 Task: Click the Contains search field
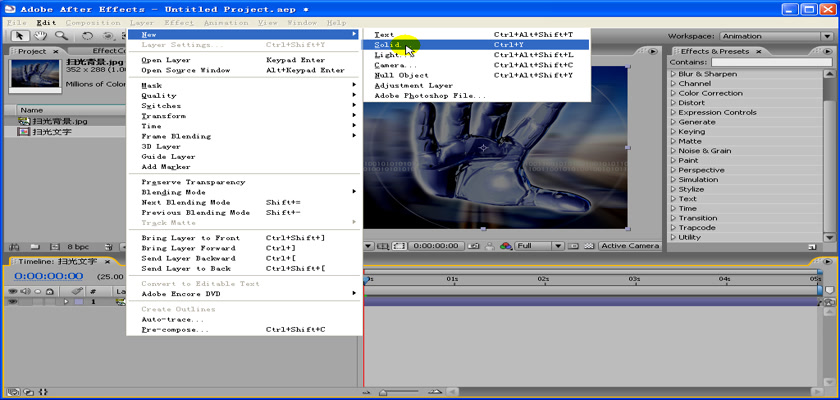(771, 62)
